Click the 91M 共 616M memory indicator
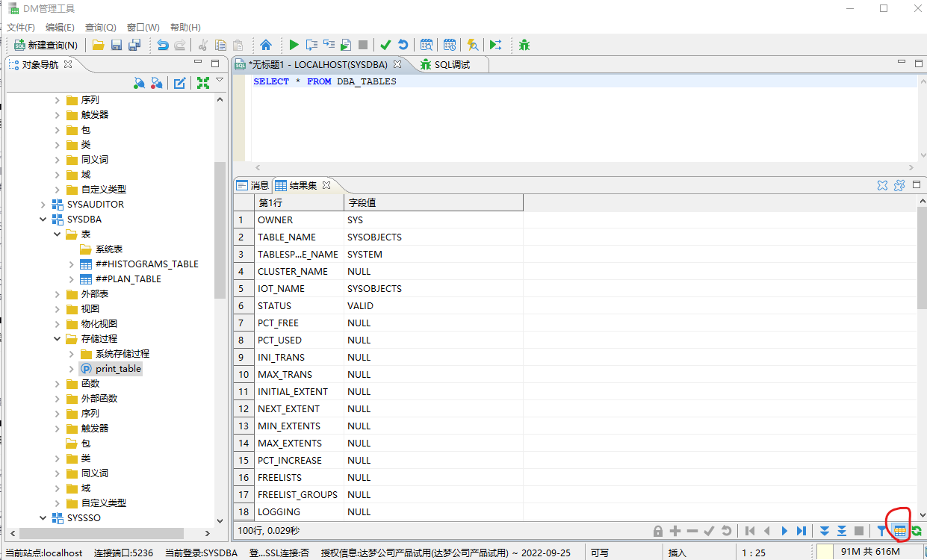927x560 pixels. point(870,552)
